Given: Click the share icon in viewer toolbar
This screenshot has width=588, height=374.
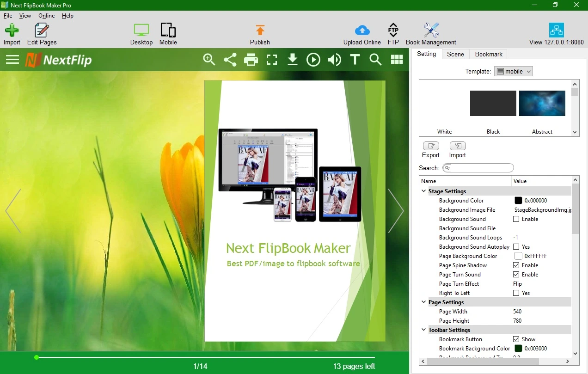Looking at the screenshot, I should pos(230,60).
